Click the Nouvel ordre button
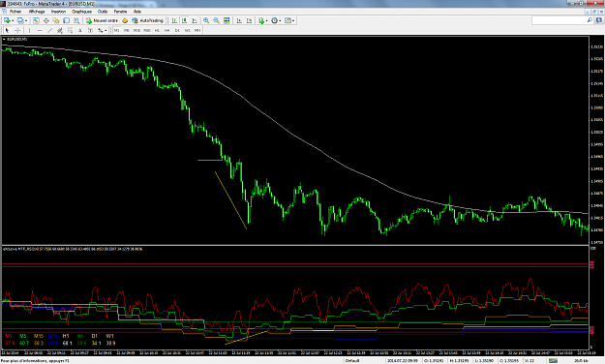Viewport: 605px width, 364px height. (x=102, y=20)
